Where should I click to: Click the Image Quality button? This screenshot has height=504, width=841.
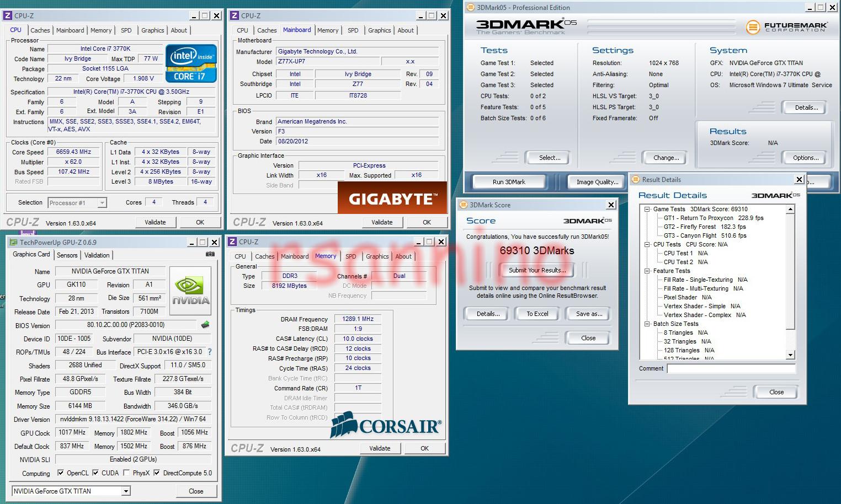point(597,182)
